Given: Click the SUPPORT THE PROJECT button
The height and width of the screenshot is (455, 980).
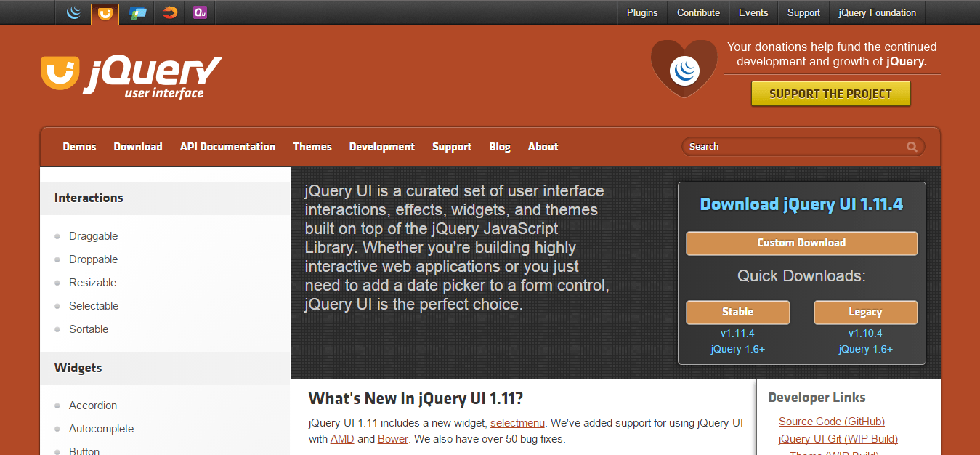Looking at the screenshot, I should pyautogui.click(x=830, y=93).
